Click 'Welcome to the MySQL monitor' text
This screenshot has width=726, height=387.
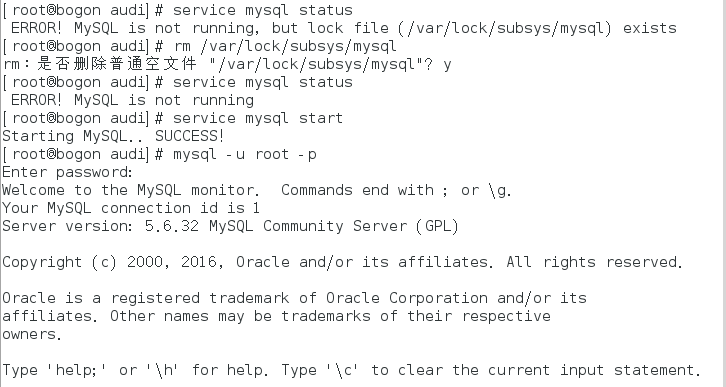129,190
